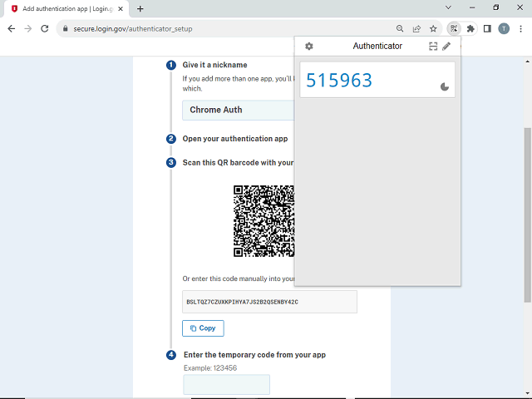Click the Chrome Auth nickname field
The height and width of the screenshot is (399, 532).
239,110
